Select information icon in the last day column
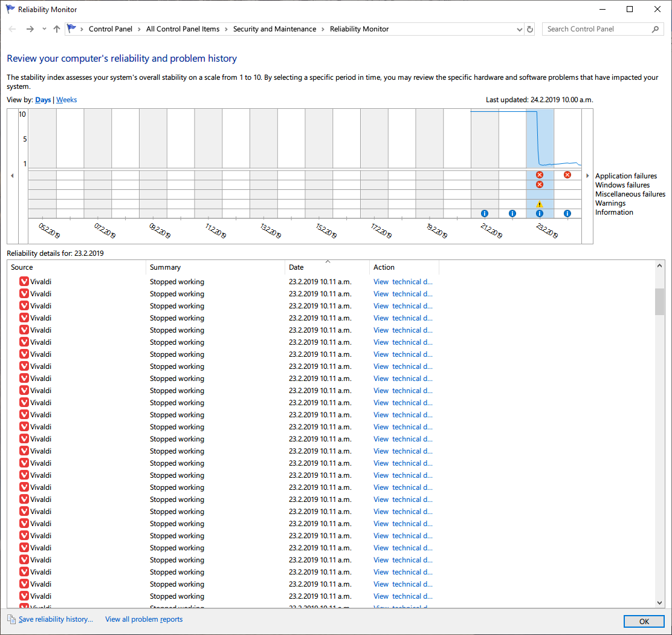 click(567, 213)
